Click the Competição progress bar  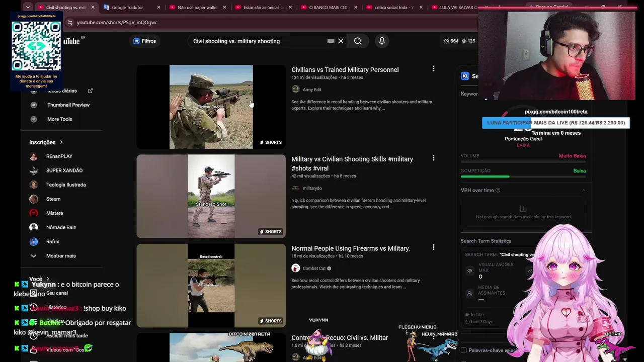pos(523,176)
